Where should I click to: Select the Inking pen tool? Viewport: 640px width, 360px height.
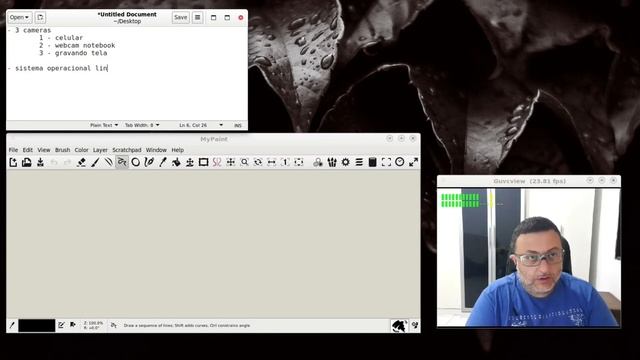coord(149,162)
